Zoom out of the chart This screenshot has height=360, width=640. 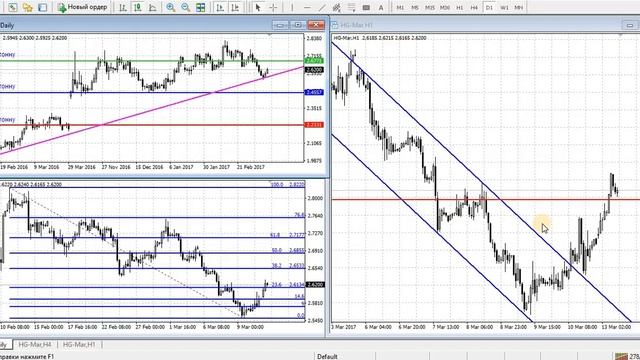point(186,7)
